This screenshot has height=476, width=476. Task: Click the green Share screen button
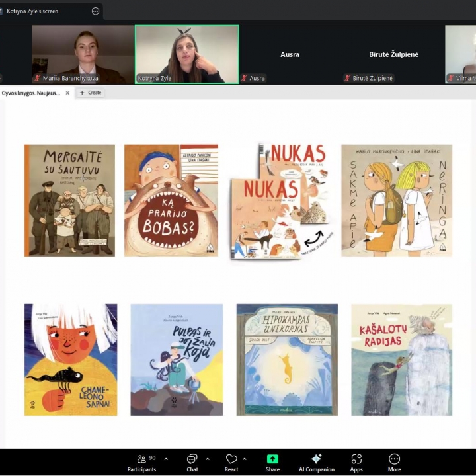pos(272,461)
